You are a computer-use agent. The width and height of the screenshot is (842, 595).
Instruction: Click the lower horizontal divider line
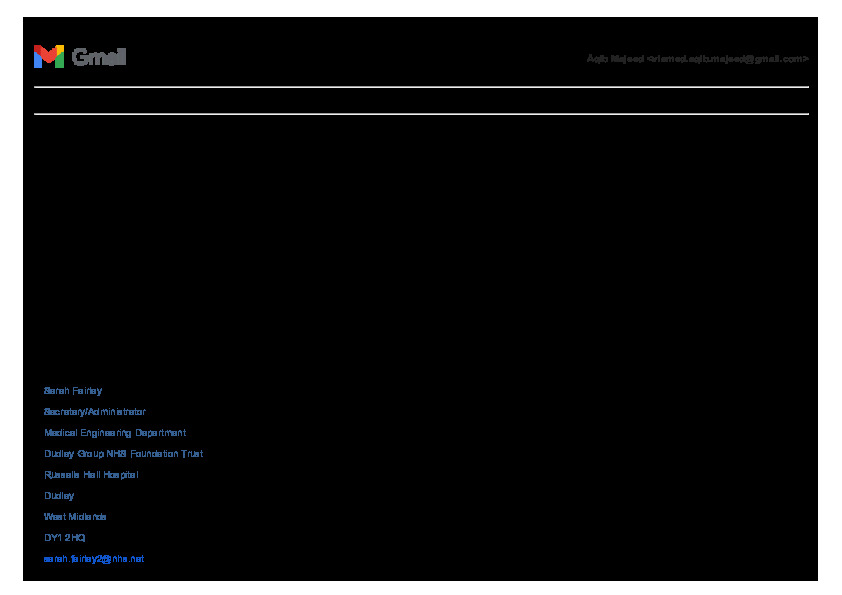420,114
